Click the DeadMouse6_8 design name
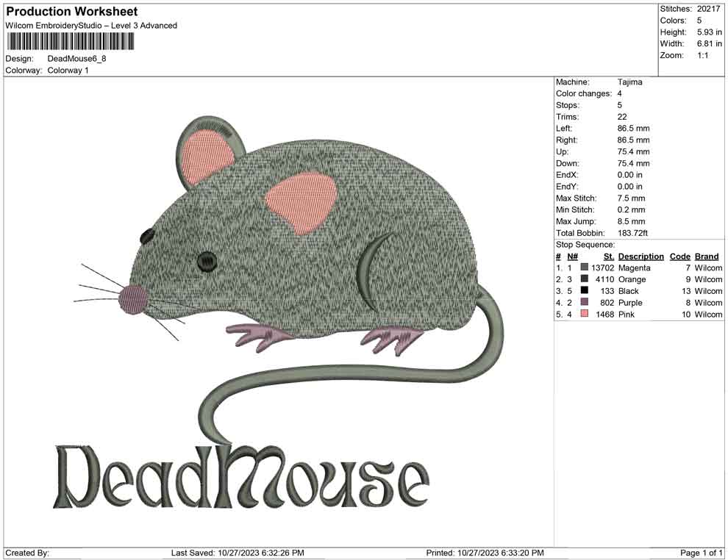728x560 pixels. [x=76, y=58]
